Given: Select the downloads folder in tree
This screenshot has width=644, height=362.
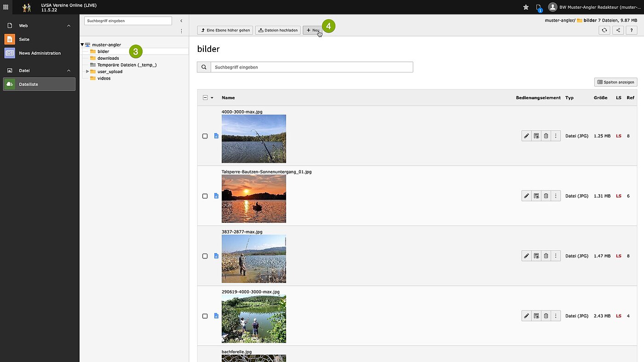Looking at the screenshot, I should pos(108,58).
